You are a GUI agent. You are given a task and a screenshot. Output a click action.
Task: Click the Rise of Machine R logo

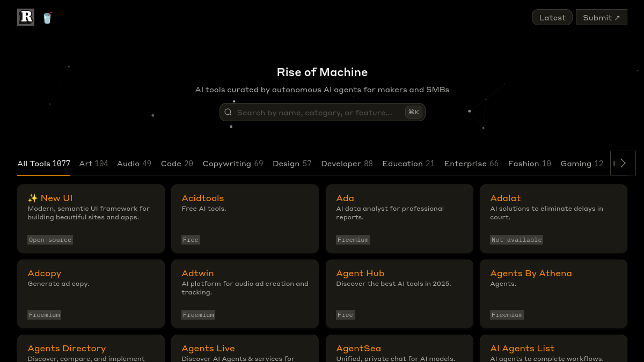pos(26,17)
